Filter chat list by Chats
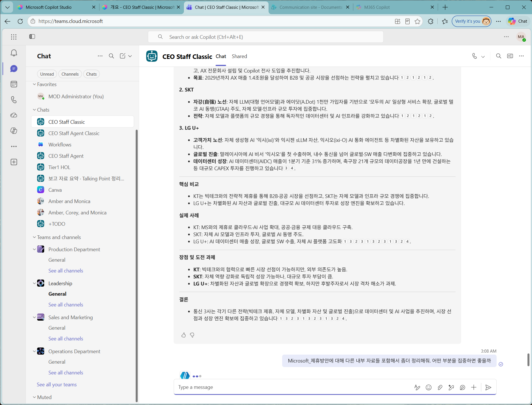532x405 pixels. [x=91, y=74]
